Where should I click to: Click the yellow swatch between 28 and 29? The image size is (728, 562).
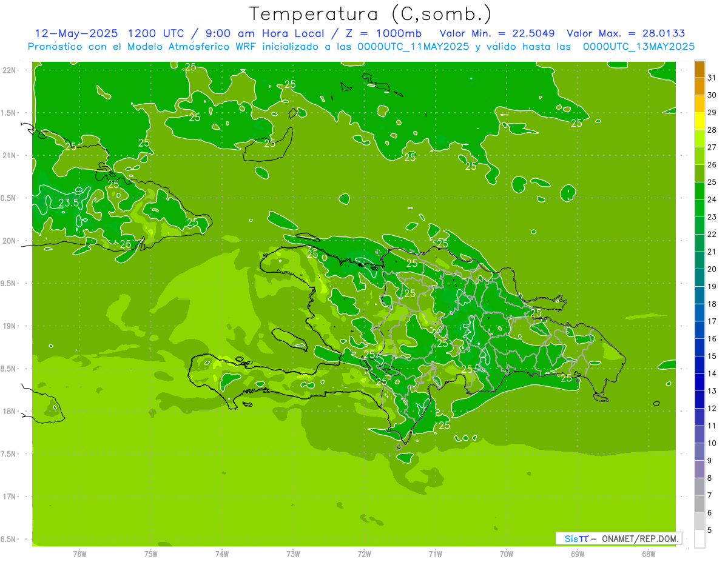[x=699, y=121]
